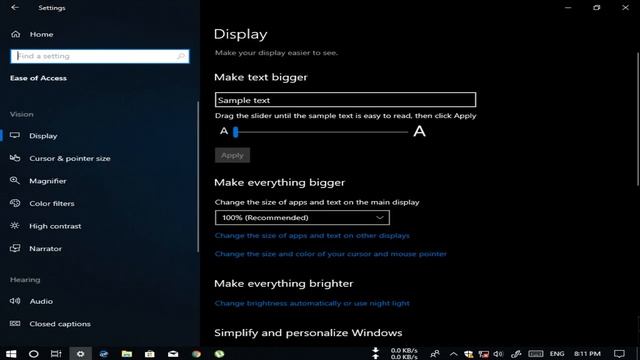
Task: Select Display in the Vision section
Action: point(43,136)
